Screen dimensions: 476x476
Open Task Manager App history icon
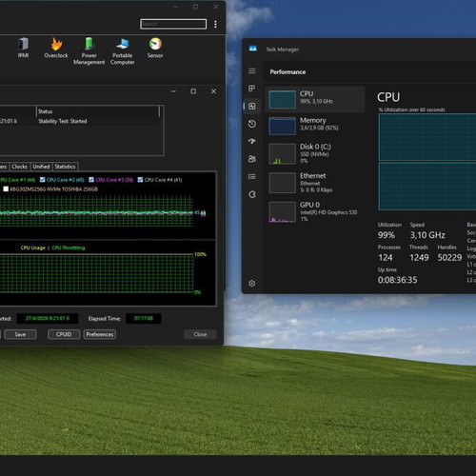coord(252,124)
